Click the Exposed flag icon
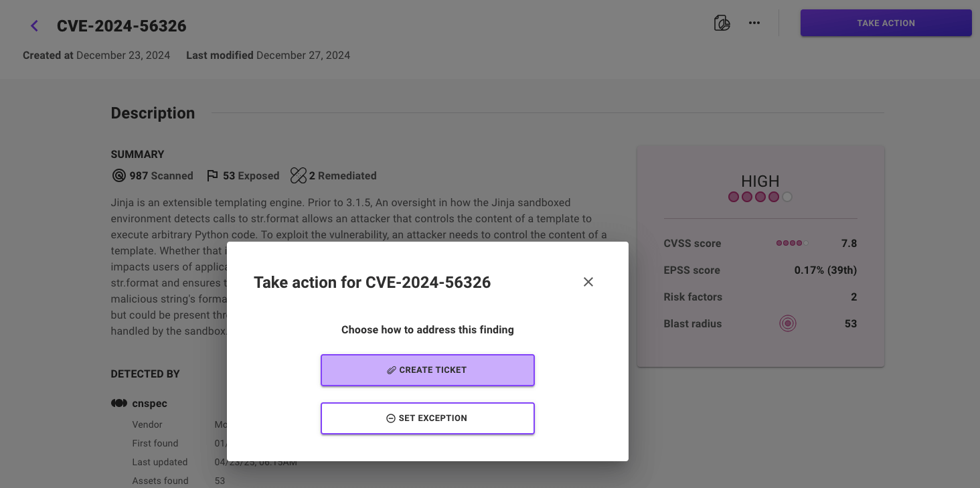980x488 pixels. [x=213, y=175]
